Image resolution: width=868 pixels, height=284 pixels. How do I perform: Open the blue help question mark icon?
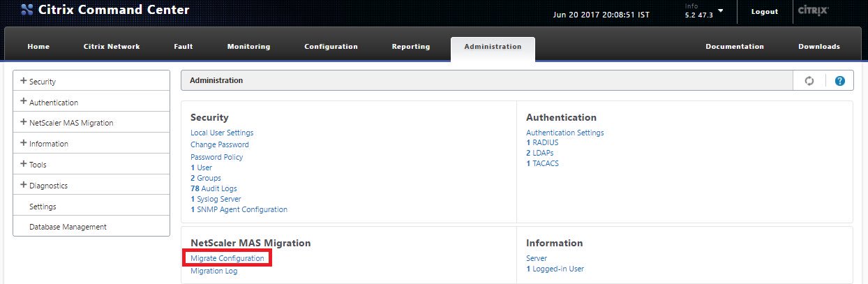[x=839, y=81]
